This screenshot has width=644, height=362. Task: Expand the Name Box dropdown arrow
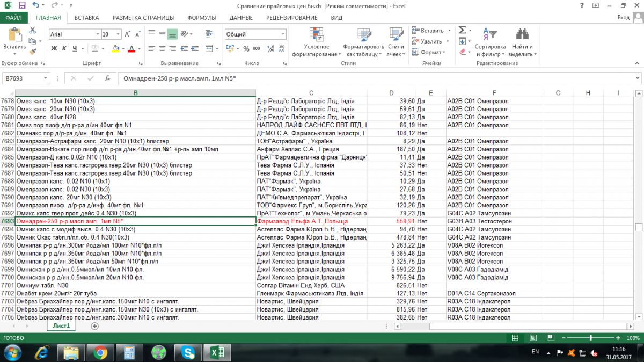point(45,78)
